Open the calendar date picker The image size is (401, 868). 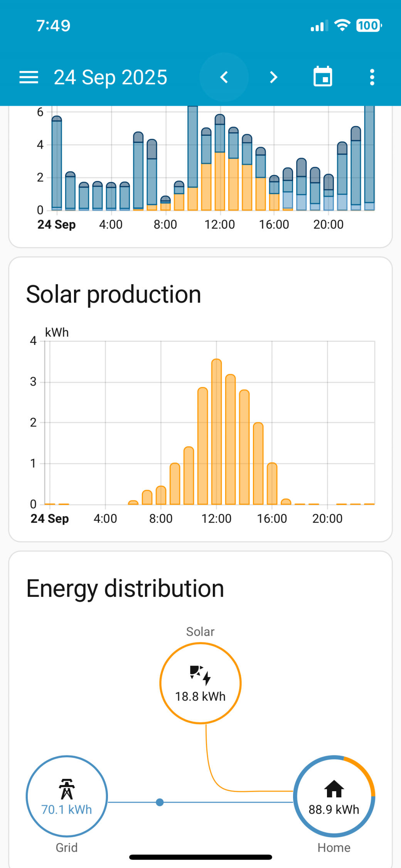click(323, 77)
